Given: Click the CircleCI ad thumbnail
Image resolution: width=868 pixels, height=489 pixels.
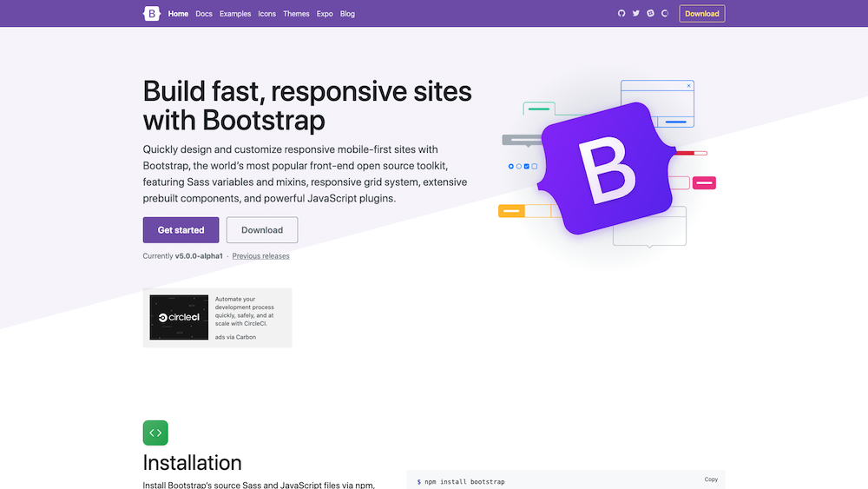Looking at the screenshot, I should [x=179, y=317].
